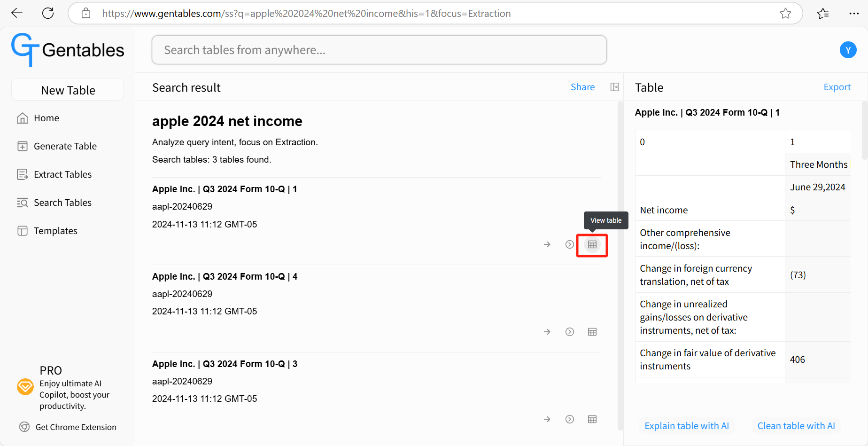Image resolution: width=868 pixels, height=446 pixels.
Task: Click the Export link
Action: coord(837,87)
